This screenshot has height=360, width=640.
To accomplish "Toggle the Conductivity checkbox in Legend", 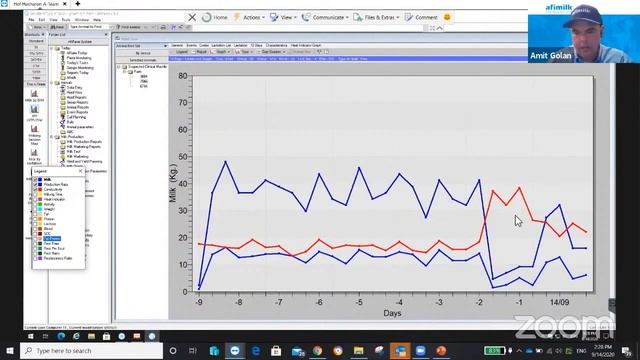I will (35, 189).
